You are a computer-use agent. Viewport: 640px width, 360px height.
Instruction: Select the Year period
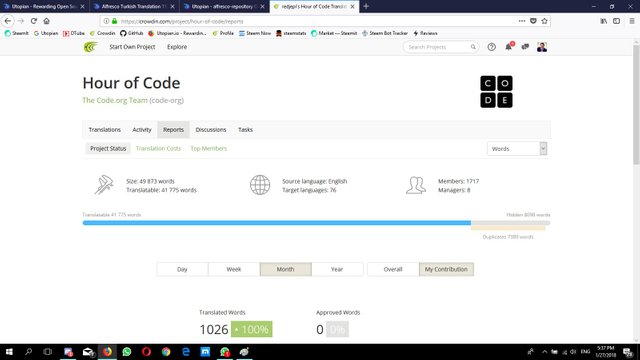coord(337,269)
